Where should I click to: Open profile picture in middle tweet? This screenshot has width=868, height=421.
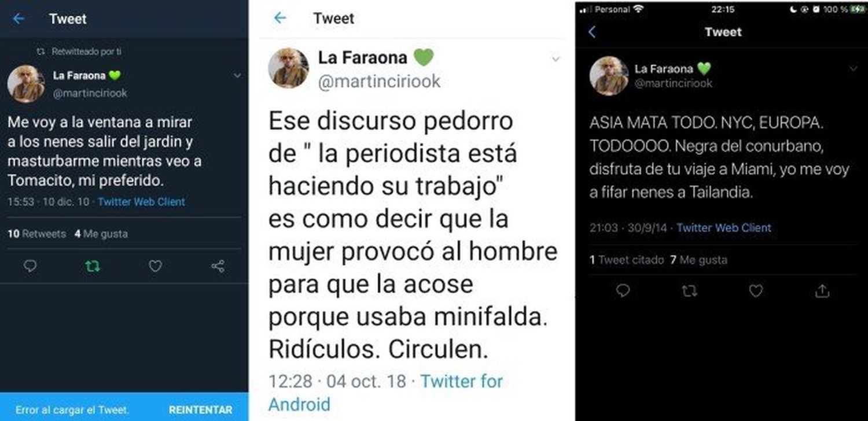click(x=288, y=68)
